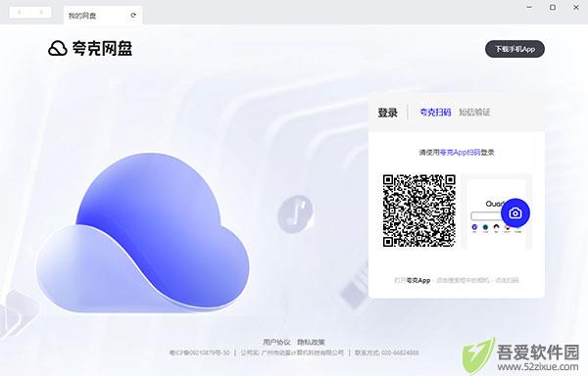The width and height of the screenshot is (588, 376).
Task: Click the gray music note icon
Action: (295, 214)
